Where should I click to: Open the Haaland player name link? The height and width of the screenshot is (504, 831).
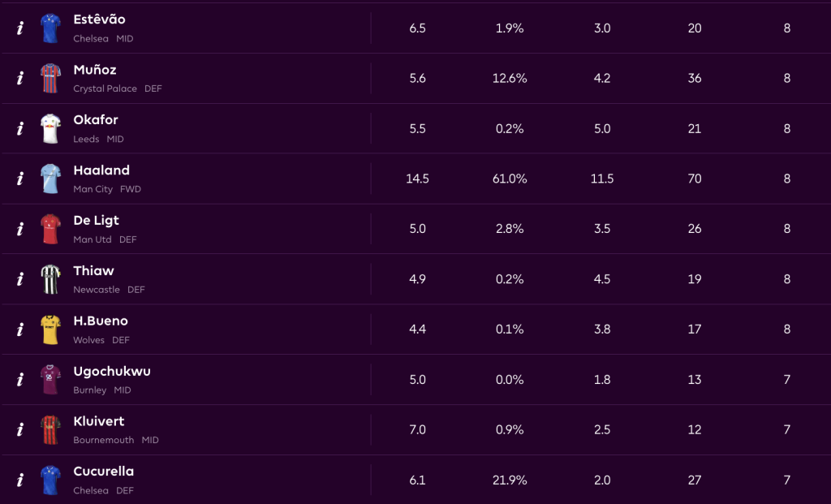pos(101,170)
